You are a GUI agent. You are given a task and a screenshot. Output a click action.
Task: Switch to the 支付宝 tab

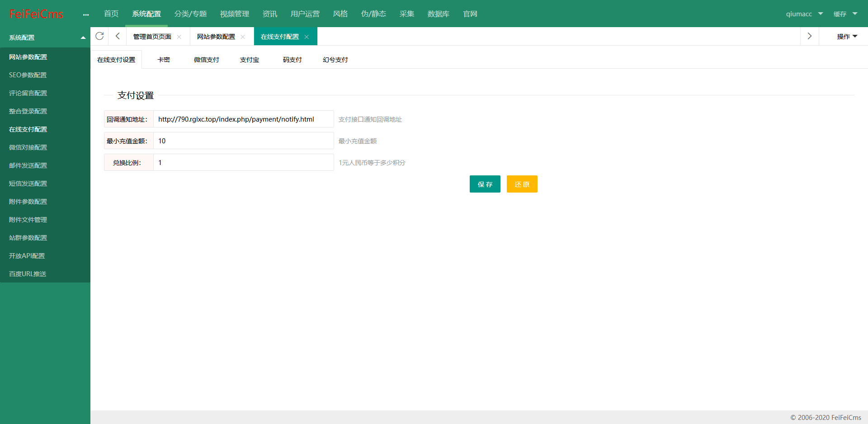(x=249, y=60)
